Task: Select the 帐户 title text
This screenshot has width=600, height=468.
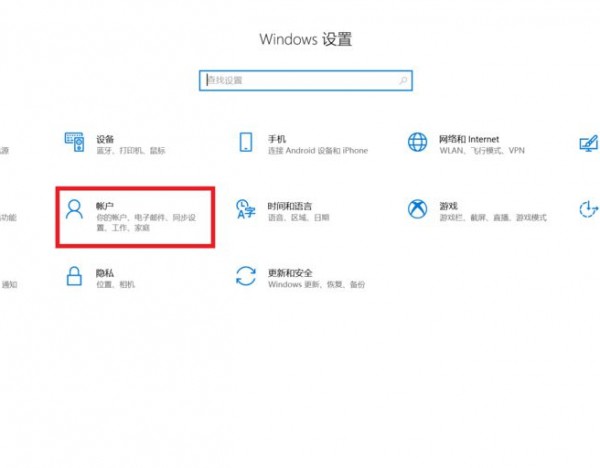Action: point(105,206)
